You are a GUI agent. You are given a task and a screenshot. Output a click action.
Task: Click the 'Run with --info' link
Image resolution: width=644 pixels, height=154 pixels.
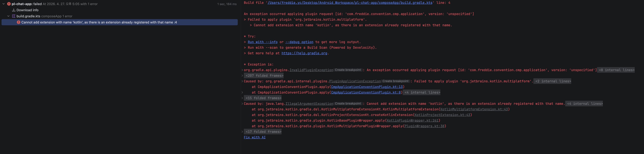(x=262, y=42)
